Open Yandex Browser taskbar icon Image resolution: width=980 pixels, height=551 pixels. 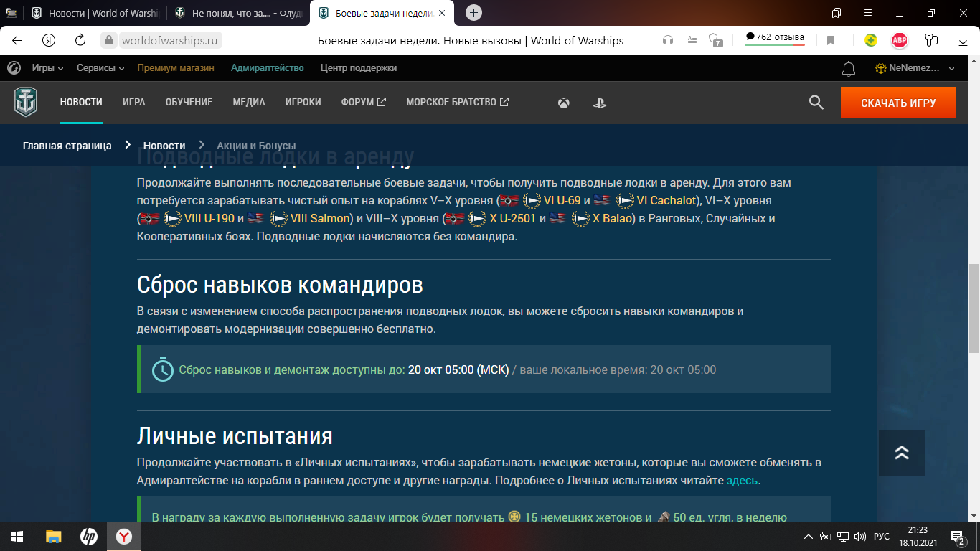click(x=124, y=537)
